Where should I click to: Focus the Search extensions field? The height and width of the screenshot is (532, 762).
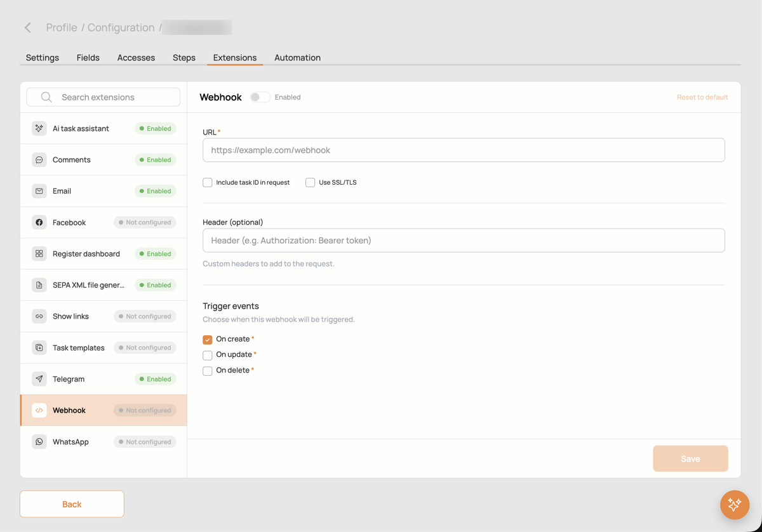point(104,97)
